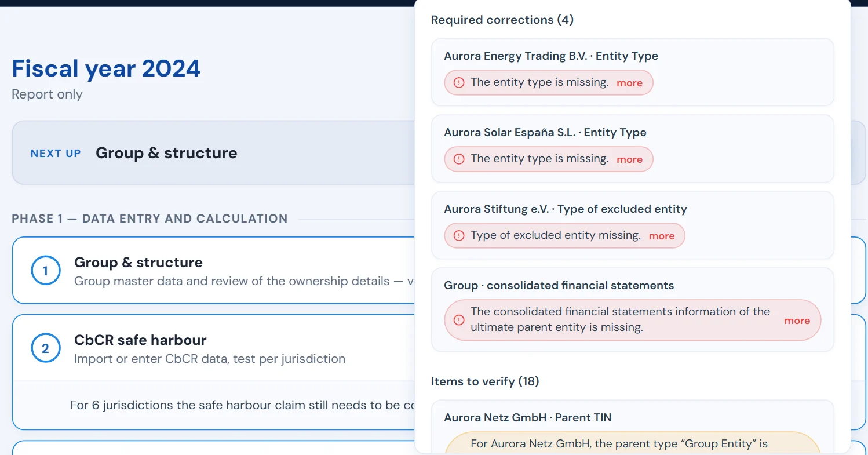Show more for Aurora Energy Trading entity type

[629, 83]
